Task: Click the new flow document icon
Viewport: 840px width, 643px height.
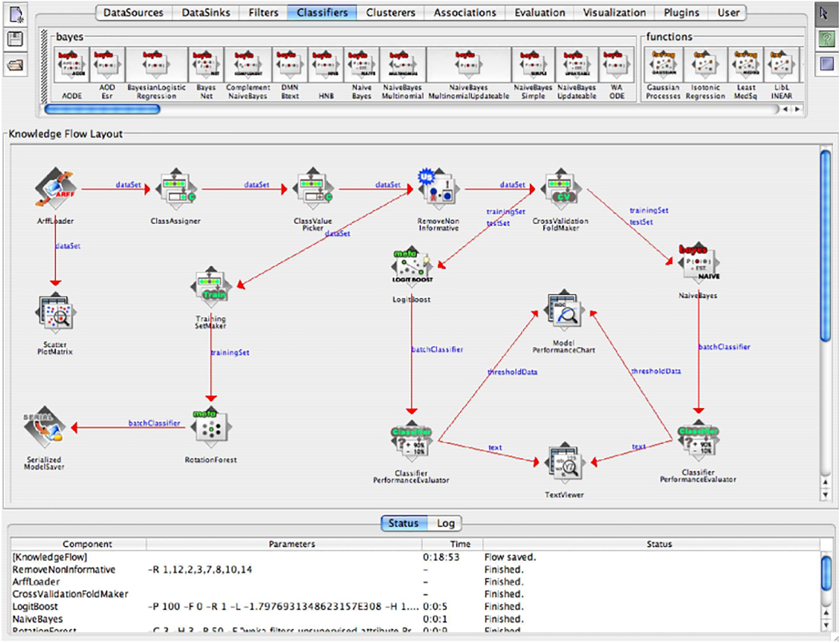Action: coord(16,14)
